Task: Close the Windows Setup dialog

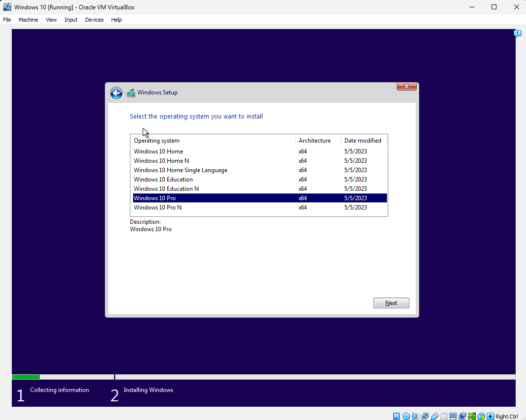Action: (x=406, y=86)
